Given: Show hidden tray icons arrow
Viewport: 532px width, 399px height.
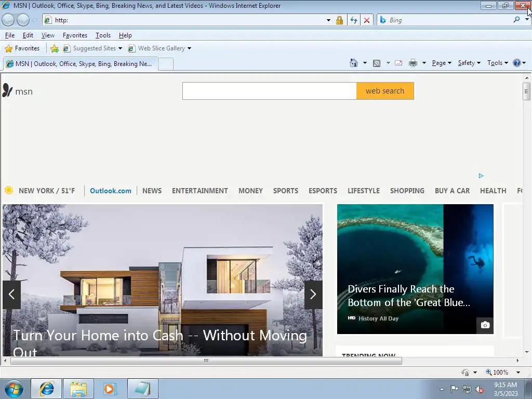Looking at the screenshot, I should click(x=442, y=389).
